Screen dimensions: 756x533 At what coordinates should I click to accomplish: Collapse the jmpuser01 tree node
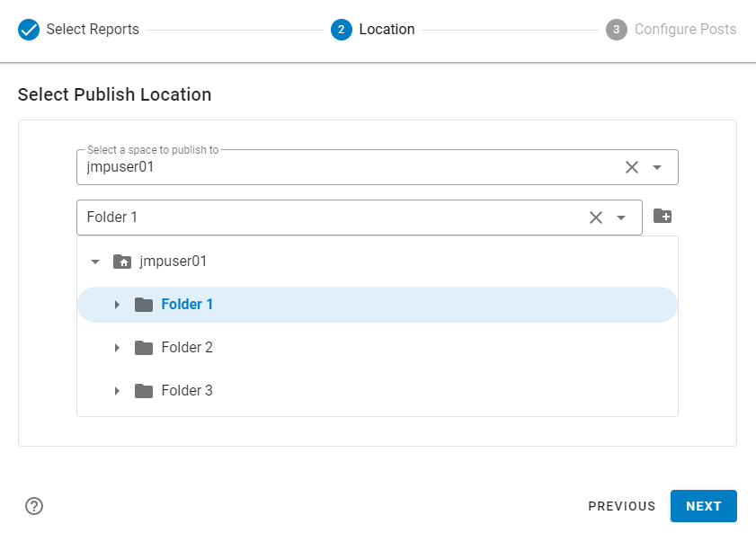[x=95, y=262]
